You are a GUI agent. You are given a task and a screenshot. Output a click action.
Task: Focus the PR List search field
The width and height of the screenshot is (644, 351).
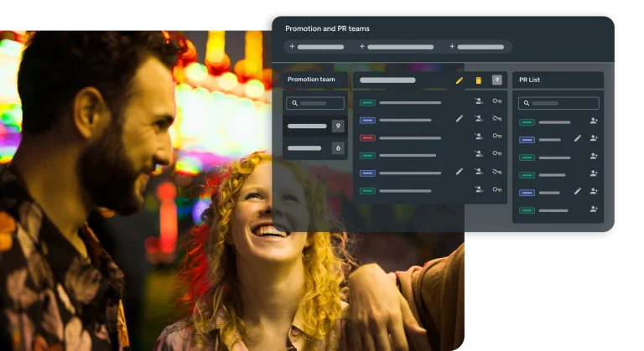click(558, 104)
